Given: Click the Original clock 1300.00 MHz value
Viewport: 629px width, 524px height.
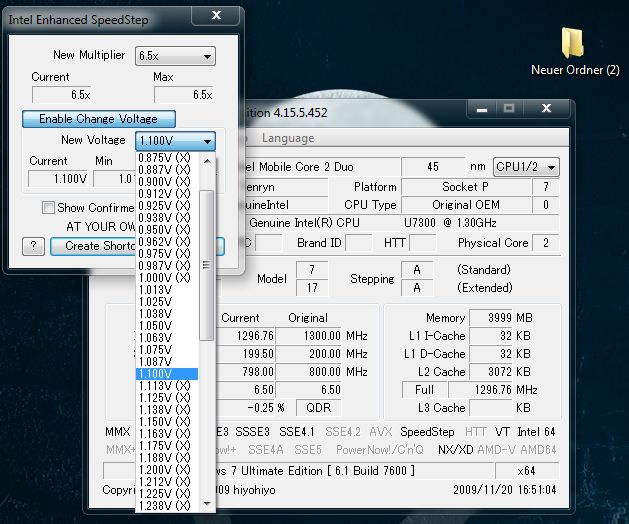Looking at the screenshot, I should tap(308, 336).
